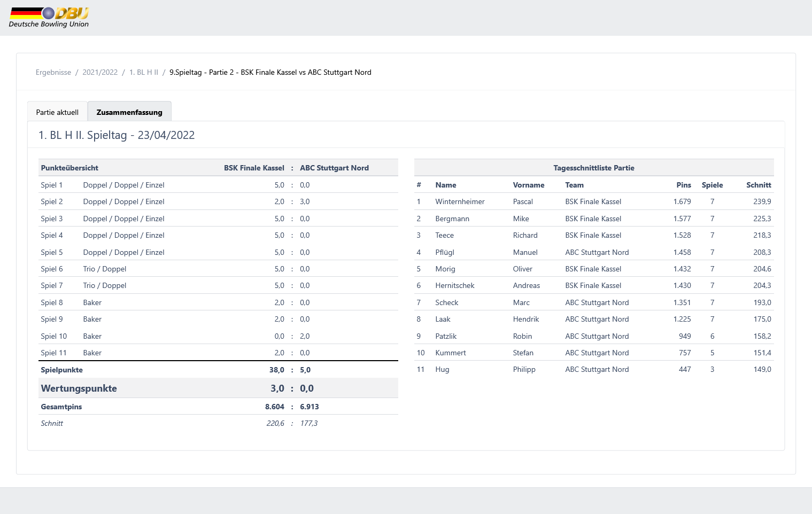Click Schnitt value 239,9

762,201
